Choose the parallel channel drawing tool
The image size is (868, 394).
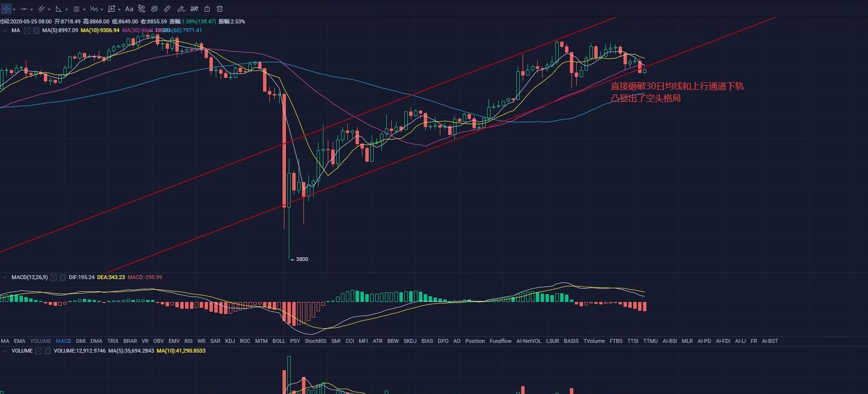(41, 9)
